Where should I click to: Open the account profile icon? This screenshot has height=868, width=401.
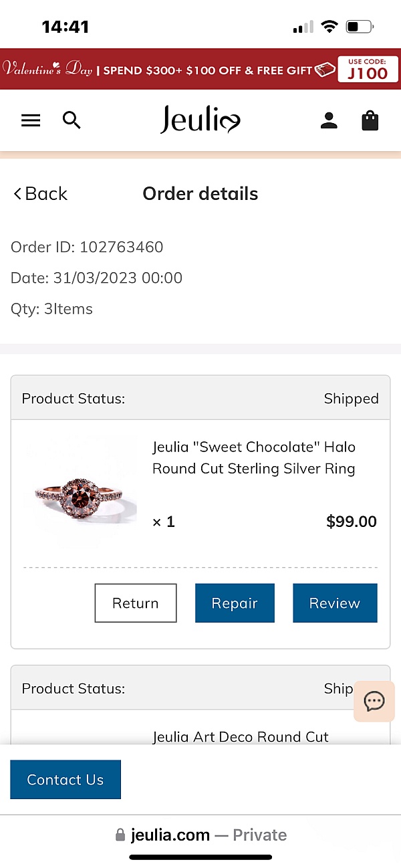[x=329, y=120]
